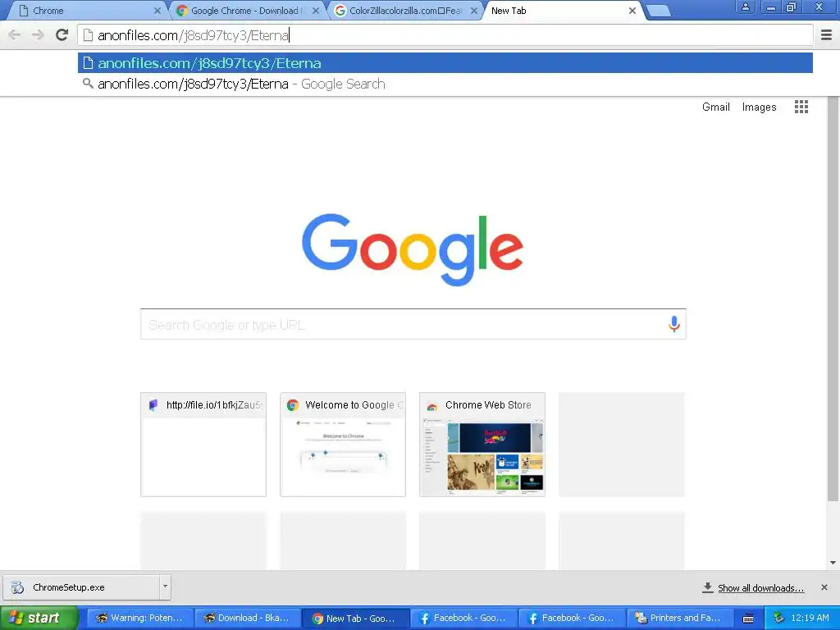Click Show all downloads link

tap(760, 588)
